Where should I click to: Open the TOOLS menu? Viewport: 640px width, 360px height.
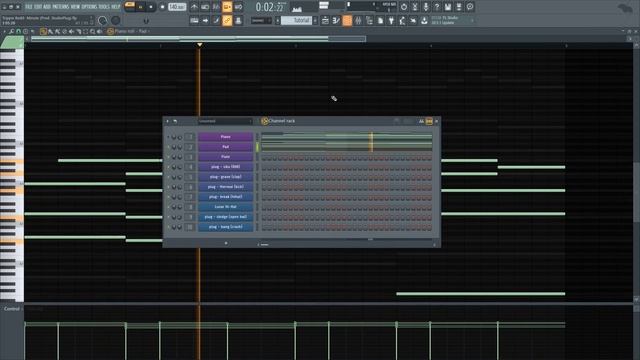(x=104, y=7)
